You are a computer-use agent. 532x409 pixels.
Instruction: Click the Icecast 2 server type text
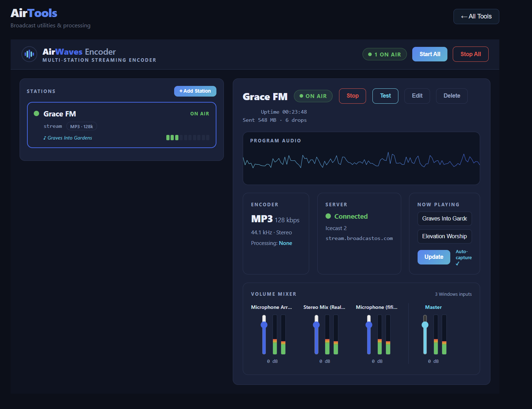336,228
